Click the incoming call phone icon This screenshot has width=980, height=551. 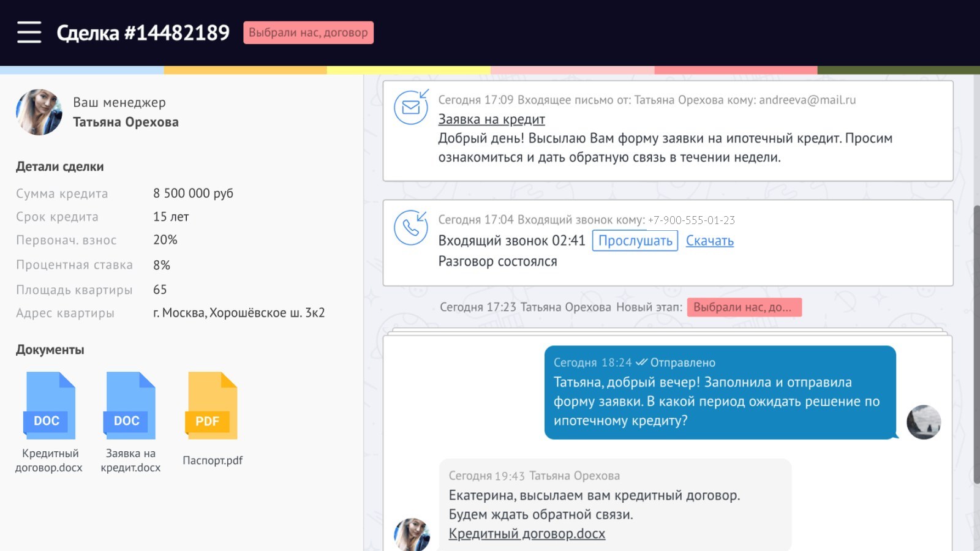(411, 227)
